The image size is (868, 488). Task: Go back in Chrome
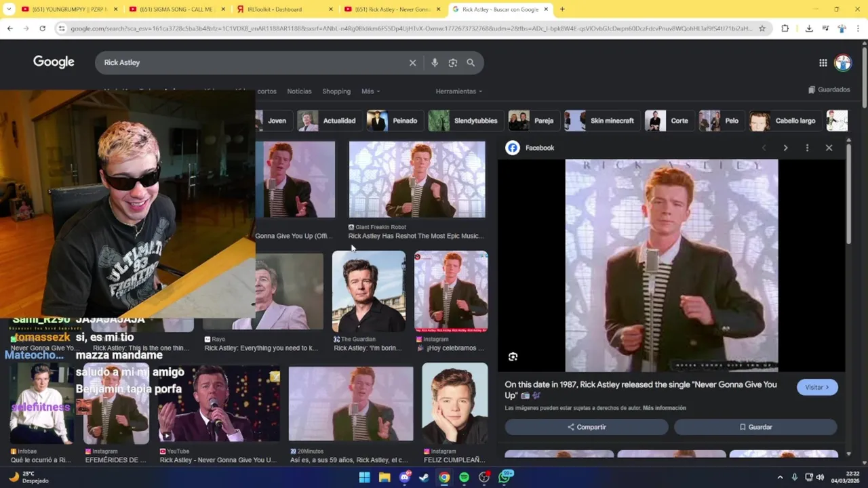(x=9, y=28)
